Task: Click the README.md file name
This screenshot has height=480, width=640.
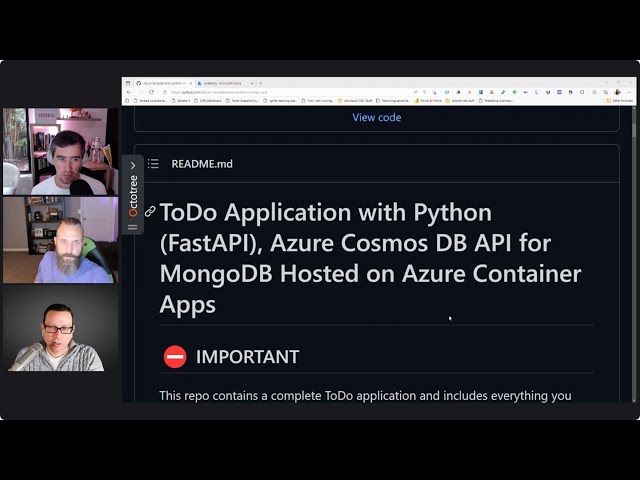Action: (202, 164)
